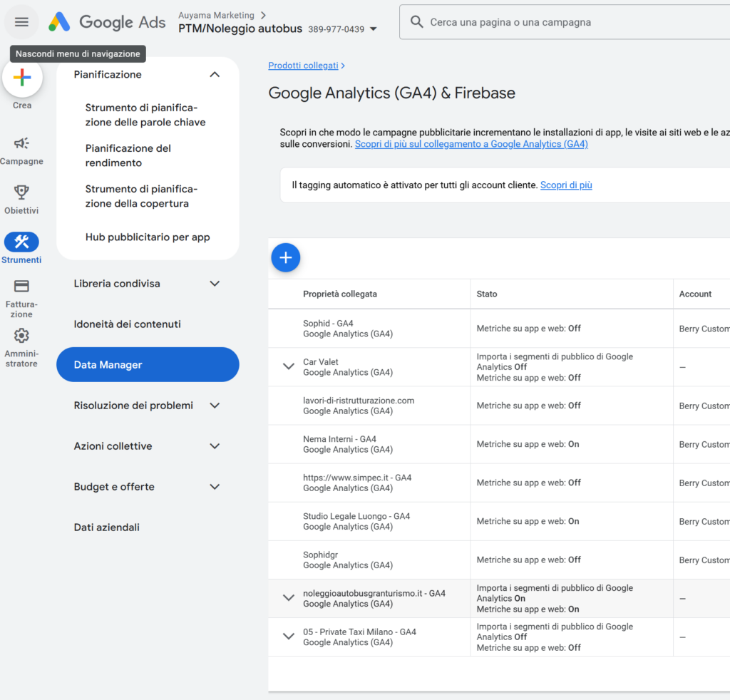Click the hamburger navigation menu icon

pyautogui.click(x=21, y=22)
